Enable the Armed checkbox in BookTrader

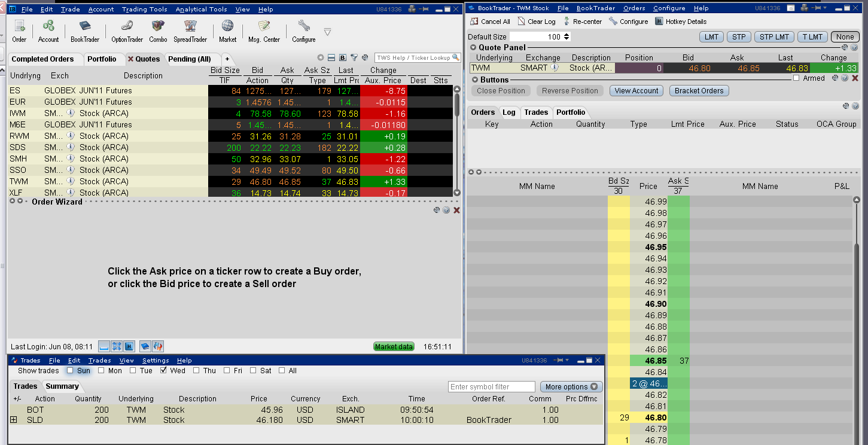796,78
